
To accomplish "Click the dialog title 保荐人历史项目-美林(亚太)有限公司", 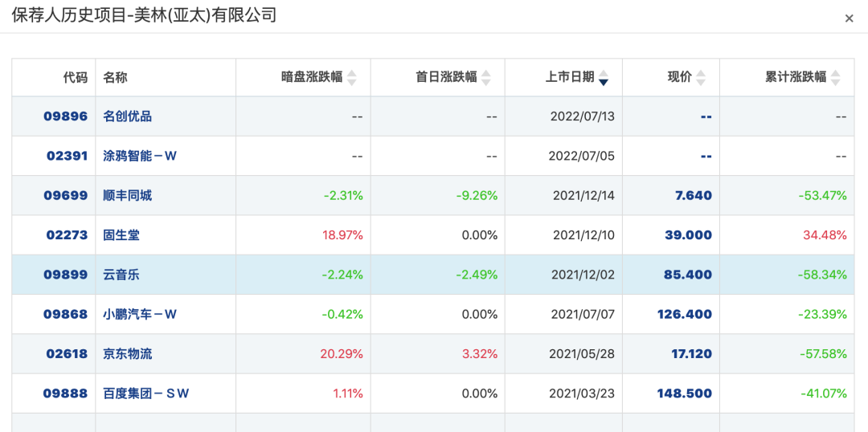I will 144,15.
